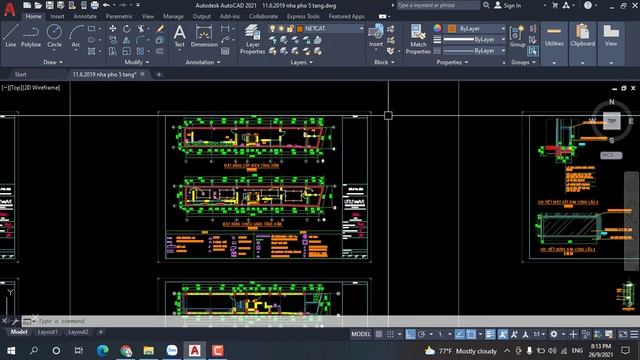Click the Match Properties tool
This screenshot has width=640, height=360.
pyautogui.click(x=418, y=39)
